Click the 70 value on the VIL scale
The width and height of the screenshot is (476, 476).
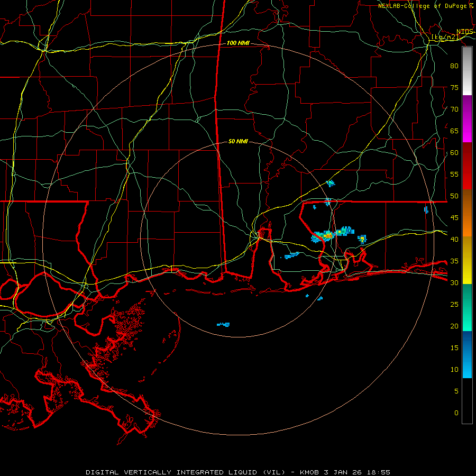click(x=454, y=109)
